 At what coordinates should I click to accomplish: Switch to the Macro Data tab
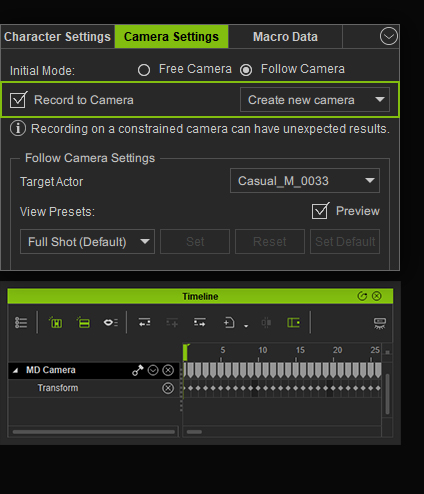point(285,37)
